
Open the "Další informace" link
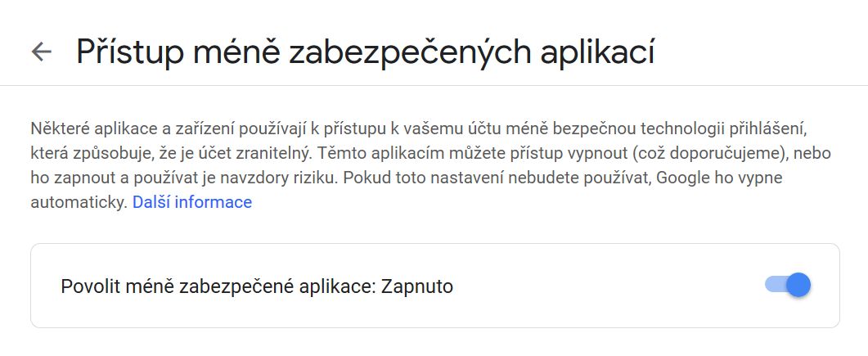pos(192,202)
